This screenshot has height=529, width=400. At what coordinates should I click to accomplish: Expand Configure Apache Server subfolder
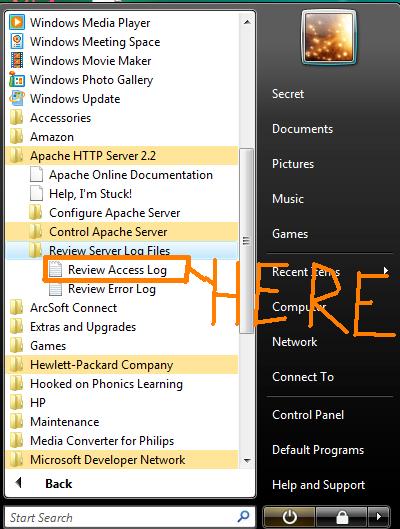point(122,213)
